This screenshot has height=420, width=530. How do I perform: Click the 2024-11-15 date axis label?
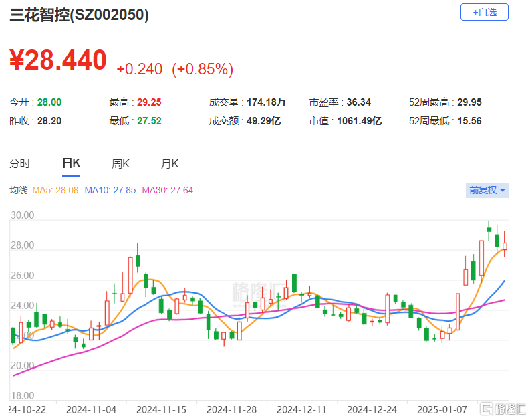(x=161, y=410)
